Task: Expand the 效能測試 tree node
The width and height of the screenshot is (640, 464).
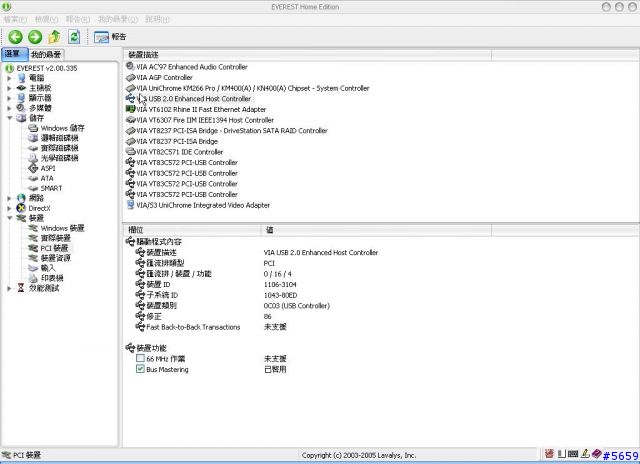Action: click(x=9, y=288)
